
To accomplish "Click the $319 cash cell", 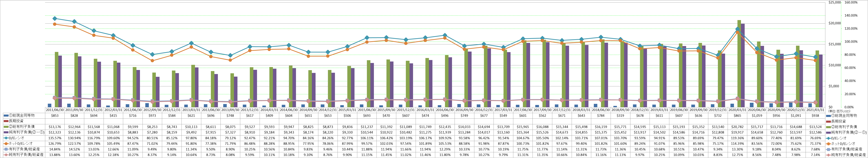I will tap(621, 116).
